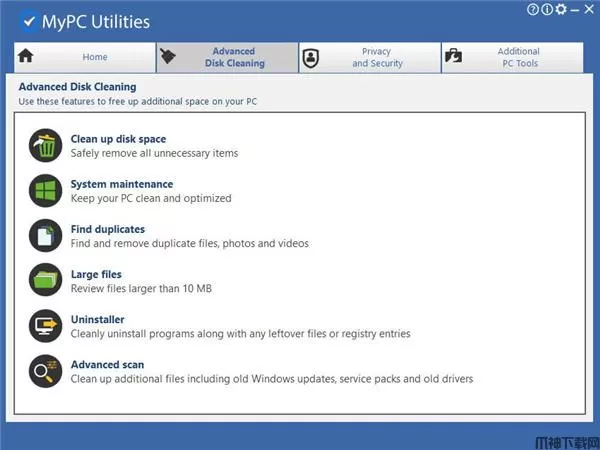Select the Advanced Disk Cleaning tab
This screenshot has width=600, height=450.
(227, 57)
